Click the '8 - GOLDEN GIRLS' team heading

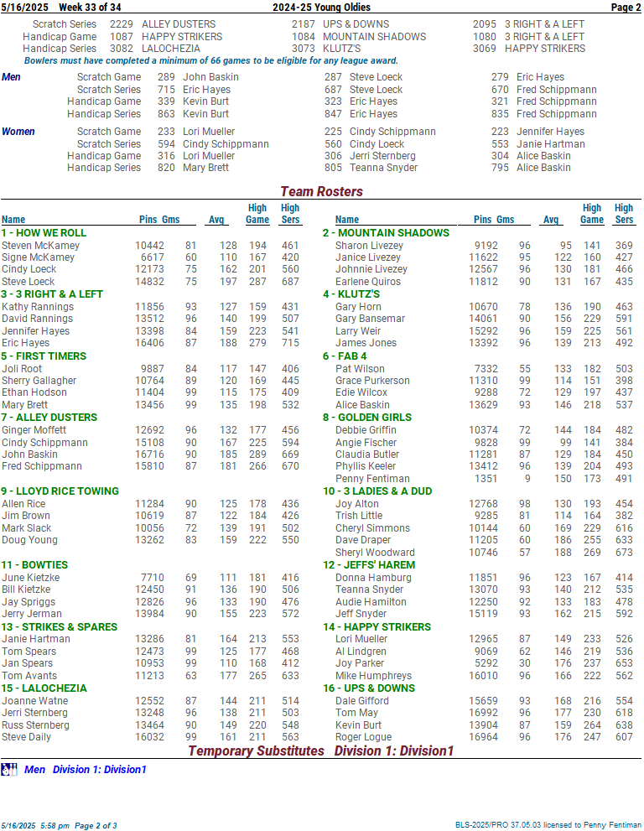(366, 418)
